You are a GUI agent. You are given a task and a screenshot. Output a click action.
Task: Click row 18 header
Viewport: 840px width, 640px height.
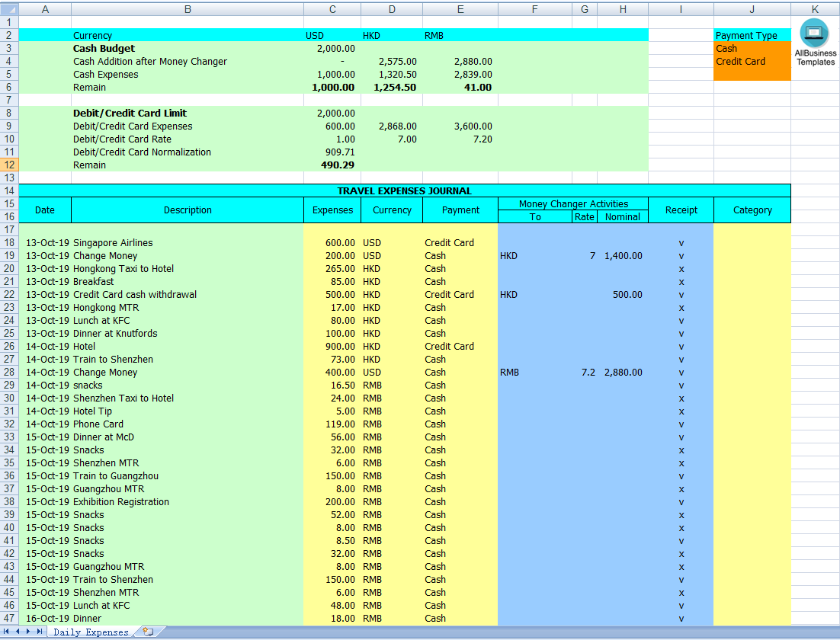9,242
